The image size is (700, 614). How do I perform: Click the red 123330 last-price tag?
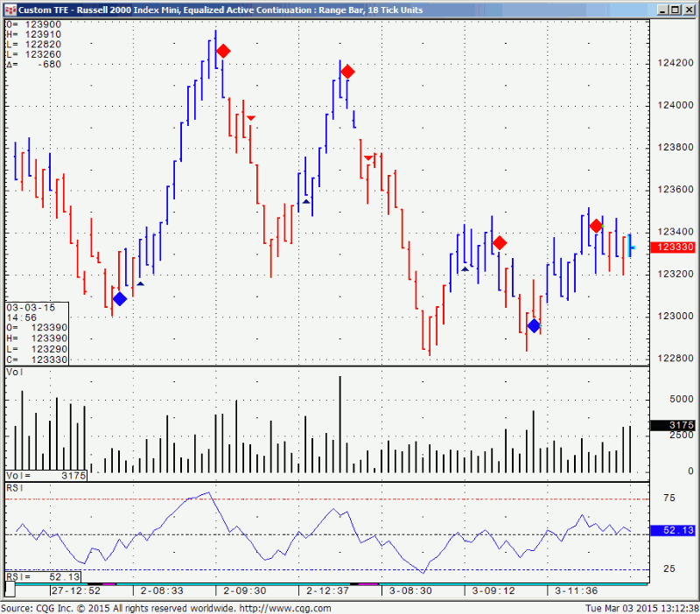click(x=672, y=247)
